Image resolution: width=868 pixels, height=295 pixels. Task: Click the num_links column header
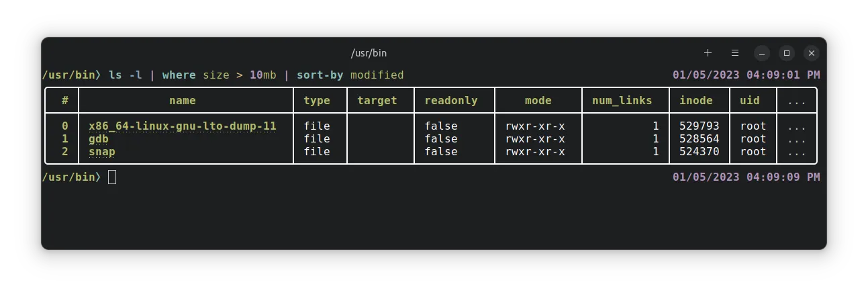click(622, 100)
